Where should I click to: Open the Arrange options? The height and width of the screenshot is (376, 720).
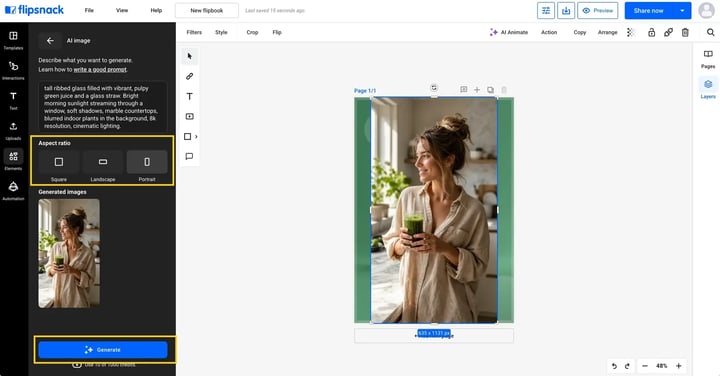click(608, 32)
